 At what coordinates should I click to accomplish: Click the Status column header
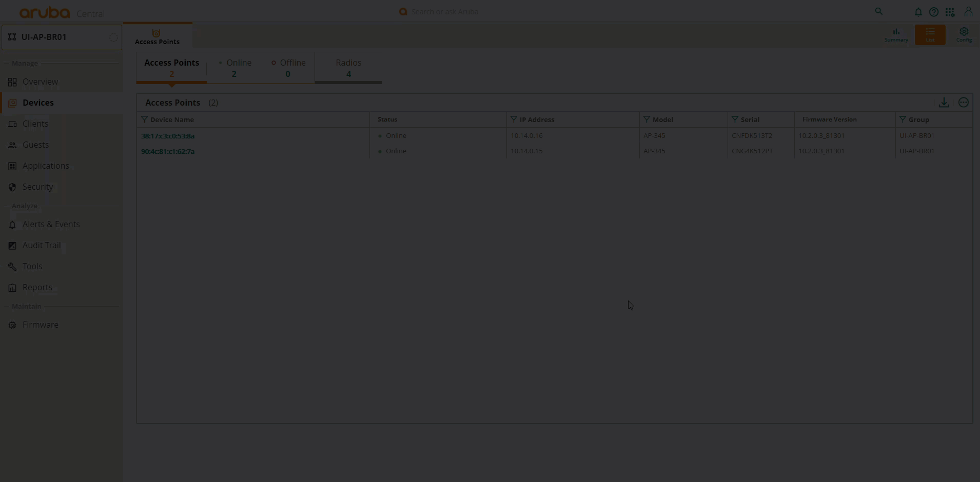point(387,119)
